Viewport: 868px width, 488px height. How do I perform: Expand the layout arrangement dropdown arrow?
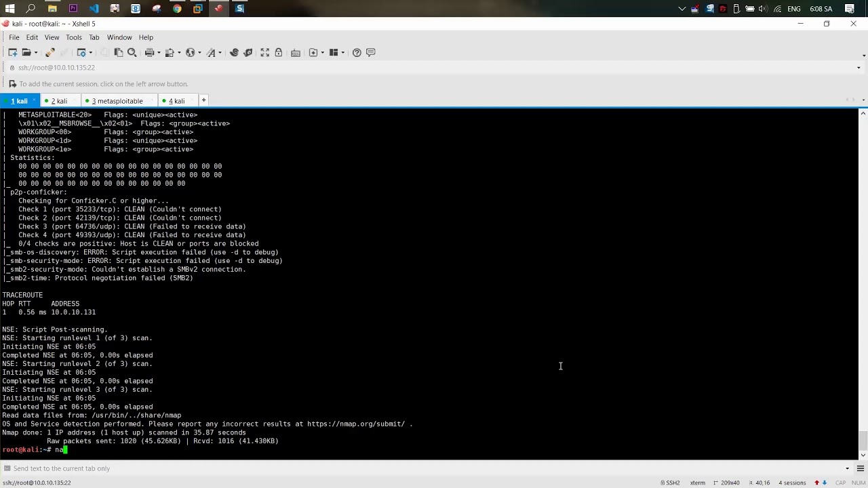[x=342, y=52]
